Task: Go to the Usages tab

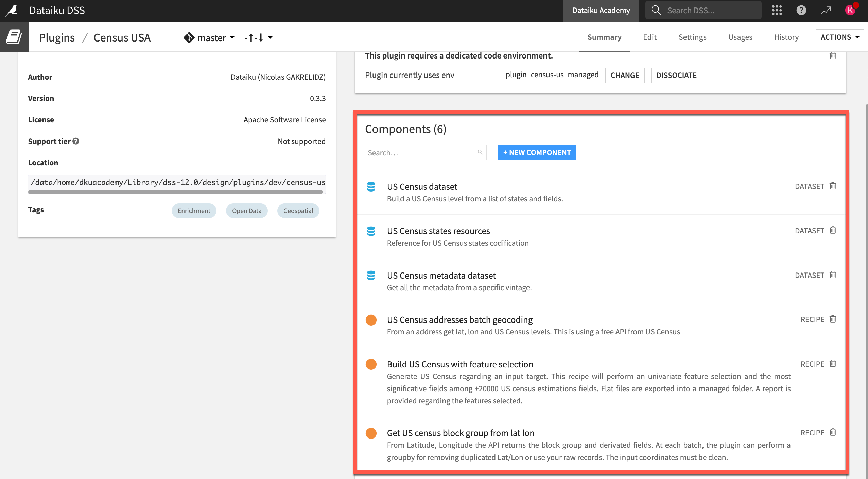Action: tap(740, 37)
